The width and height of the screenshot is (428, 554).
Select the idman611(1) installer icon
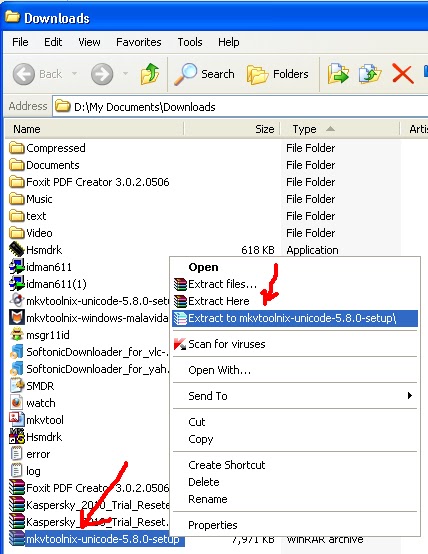pyautogui.click(x=17, y=284)
